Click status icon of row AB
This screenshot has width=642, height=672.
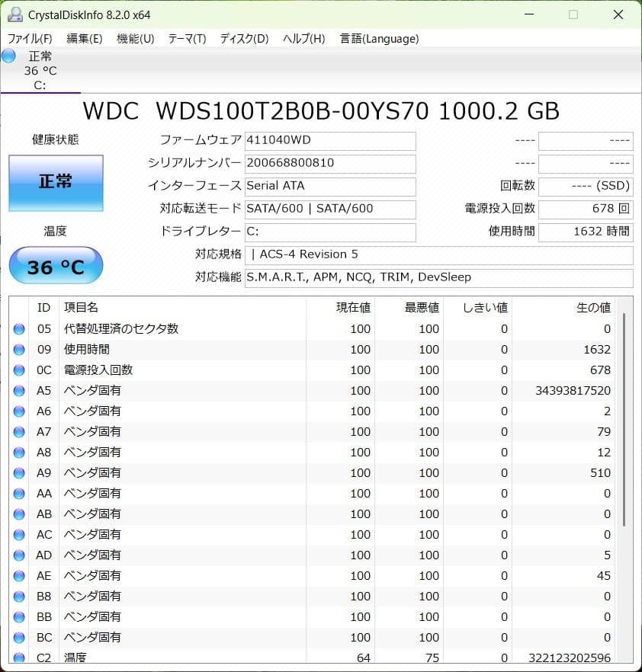pos(19,514)
